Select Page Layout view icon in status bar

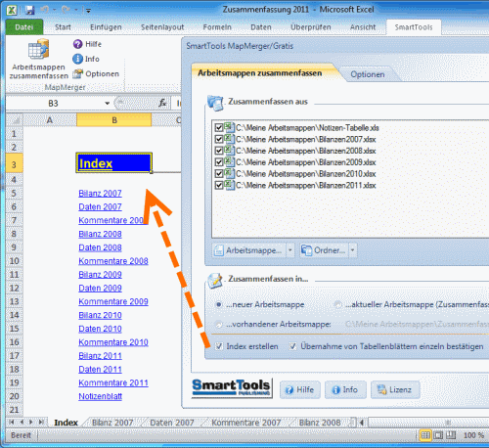pos(438,435)
